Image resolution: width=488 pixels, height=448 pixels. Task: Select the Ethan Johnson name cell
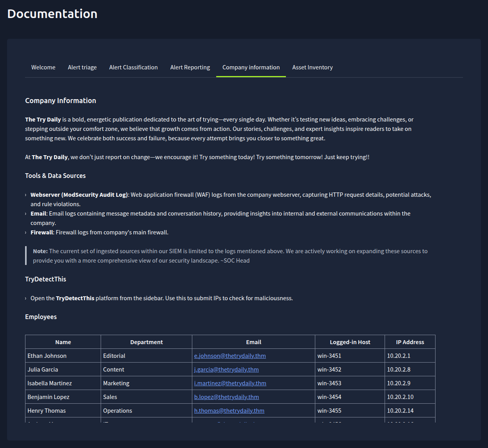pos(63,356)
